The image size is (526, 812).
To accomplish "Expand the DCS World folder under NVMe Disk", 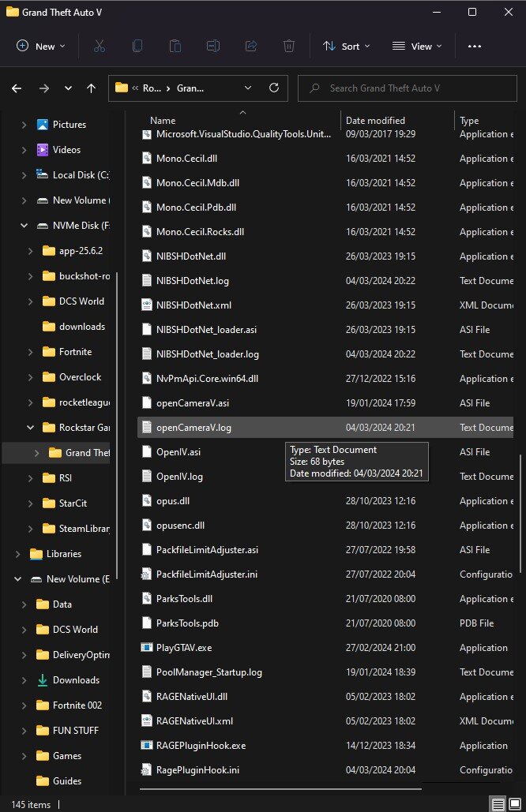I will pyautogui.click(x=30, y=301).
